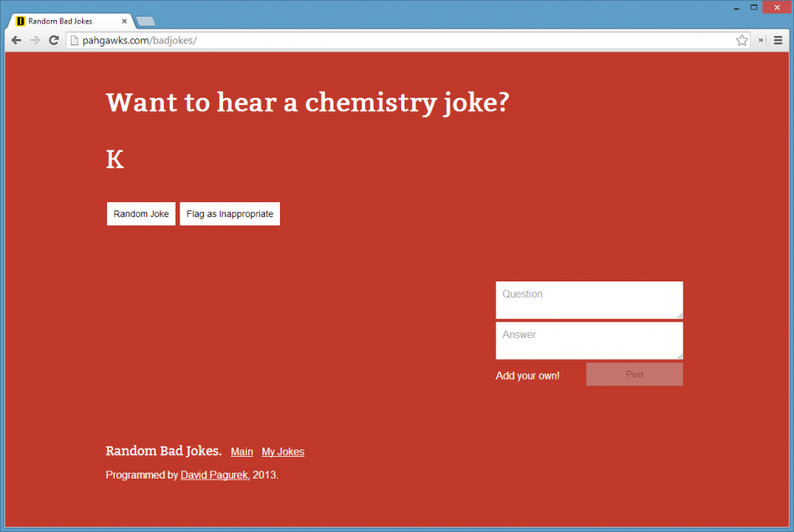Screen dimensions: 794x532
Task: Reload the Random Bad Jokes page
Action: (53, 40)
